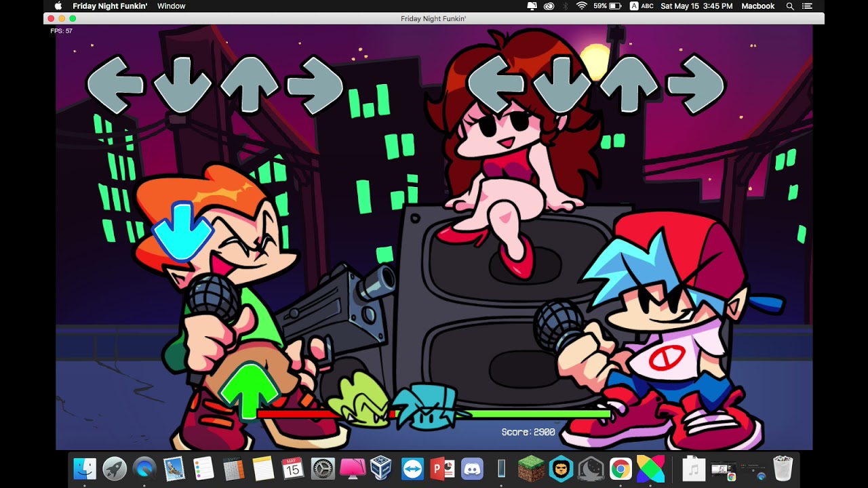Open Discord from the dock
Viewport: 868px width, 488px height.
pos(472,468)
